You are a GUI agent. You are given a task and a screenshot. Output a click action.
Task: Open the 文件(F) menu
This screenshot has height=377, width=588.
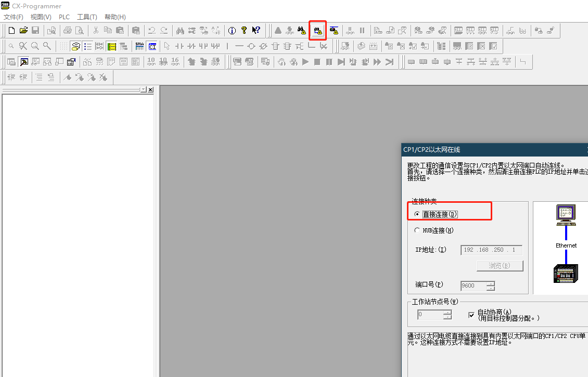point(14,17)
